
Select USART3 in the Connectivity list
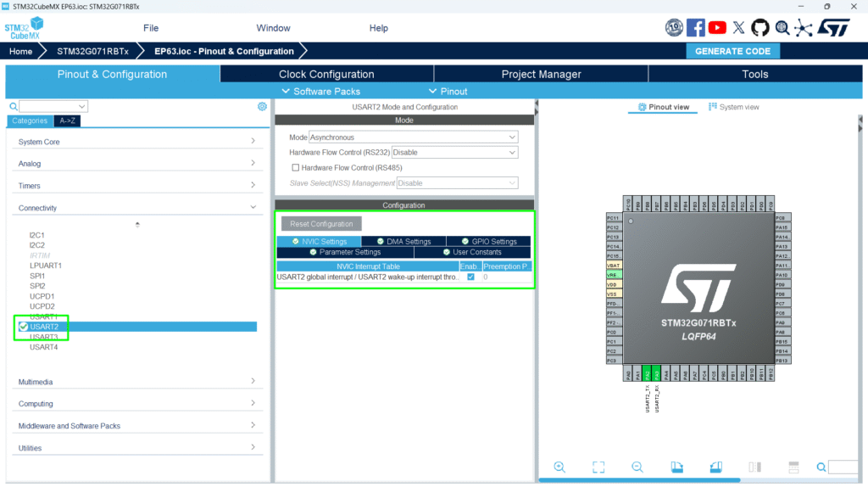tap(44, 337)
